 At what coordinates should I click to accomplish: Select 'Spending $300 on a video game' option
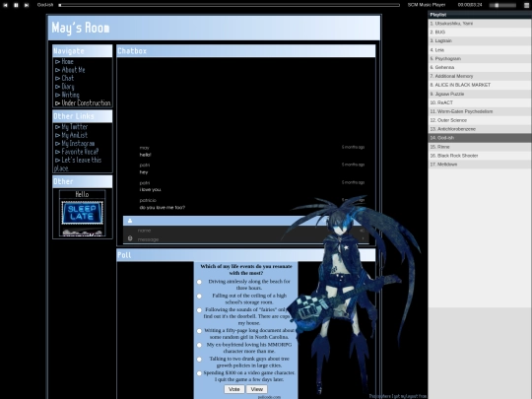(199, 373)
